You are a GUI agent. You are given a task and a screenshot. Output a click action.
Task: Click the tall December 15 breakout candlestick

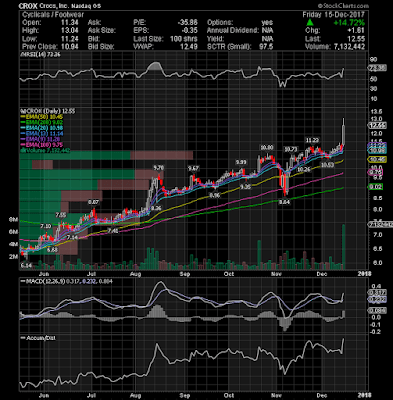[x=343, y=132]
